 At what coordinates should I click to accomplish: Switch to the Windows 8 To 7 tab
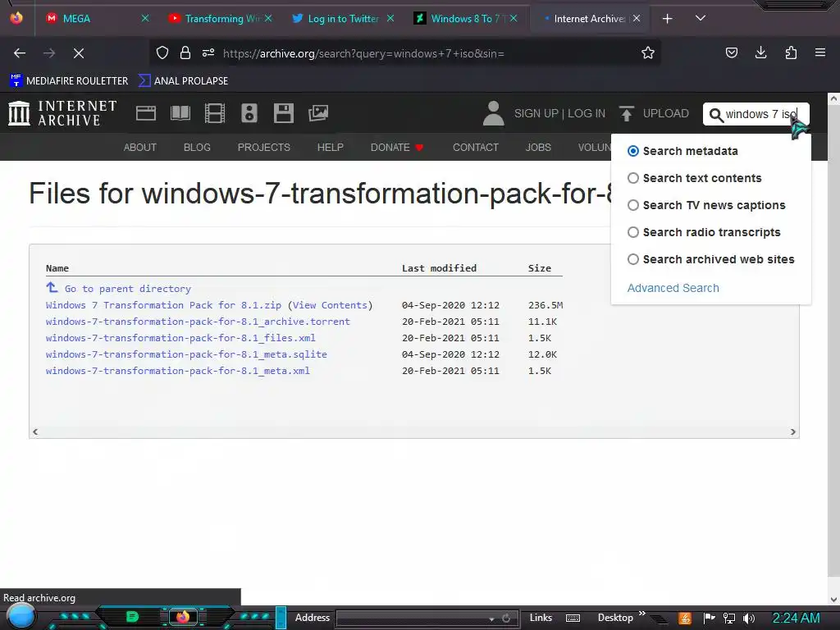[465, 19]
